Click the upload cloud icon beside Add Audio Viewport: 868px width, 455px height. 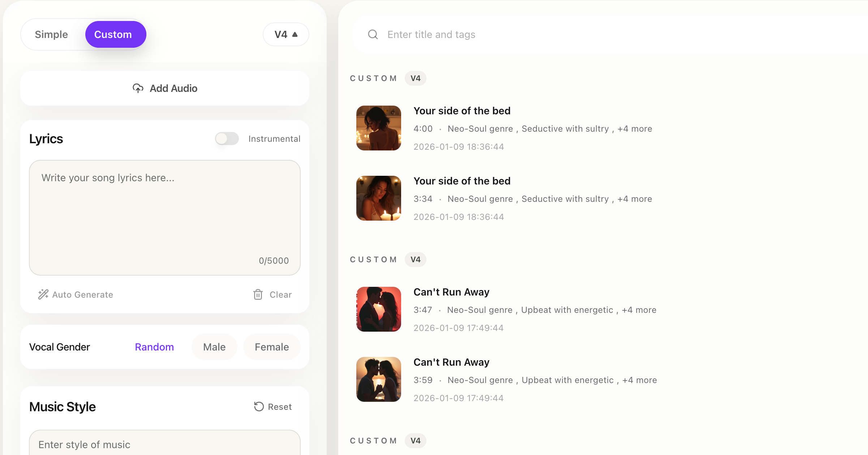pos(138,88)
